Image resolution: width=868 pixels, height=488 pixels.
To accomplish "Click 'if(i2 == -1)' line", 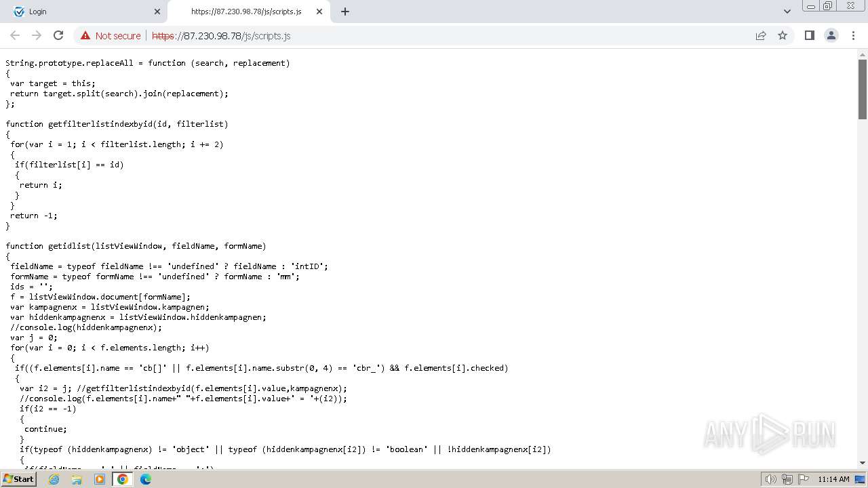I will tap(48, 409).
